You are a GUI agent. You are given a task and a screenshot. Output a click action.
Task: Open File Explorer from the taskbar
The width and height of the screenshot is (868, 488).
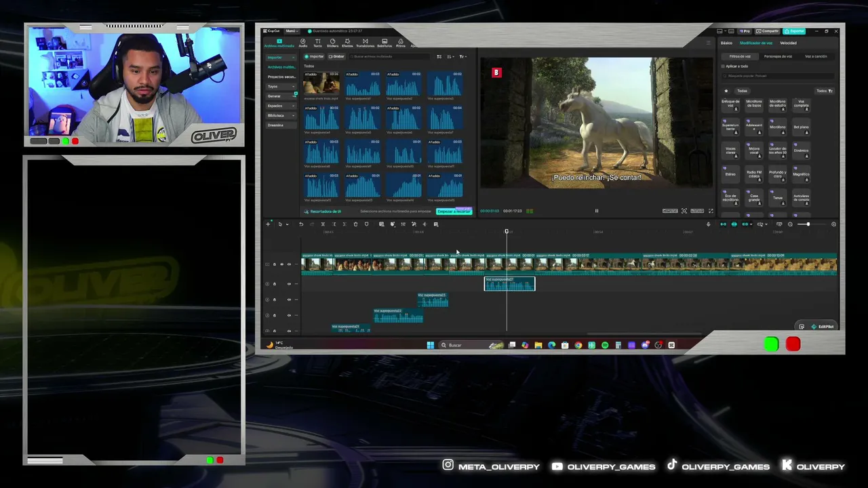pyautogui.click(x=538, y=345)
